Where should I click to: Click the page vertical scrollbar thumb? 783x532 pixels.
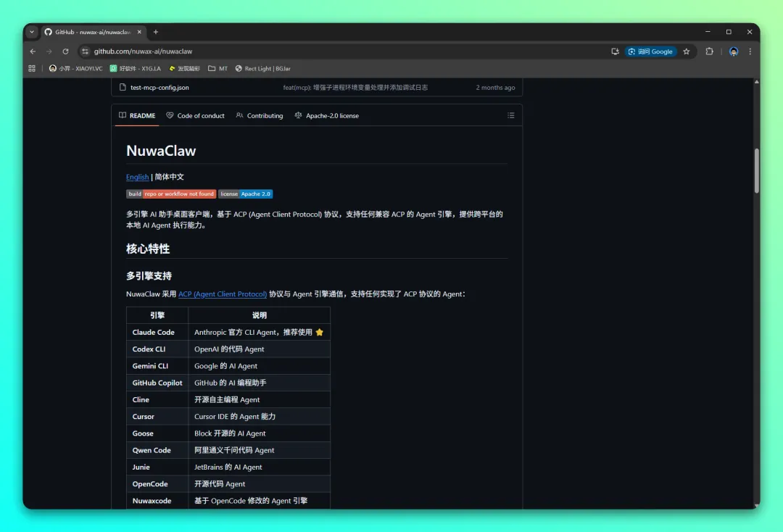pos(756,170)
